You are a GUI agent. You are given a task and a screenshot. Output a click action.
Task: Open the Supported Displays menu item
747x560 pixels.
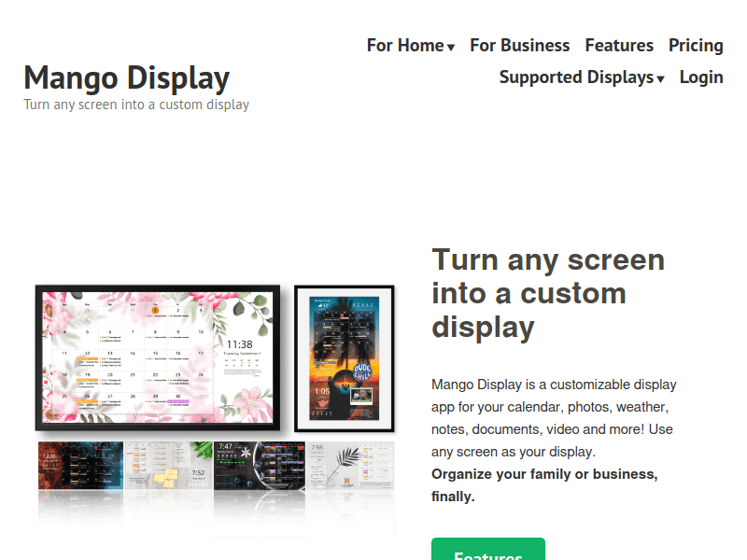[575, 77]
